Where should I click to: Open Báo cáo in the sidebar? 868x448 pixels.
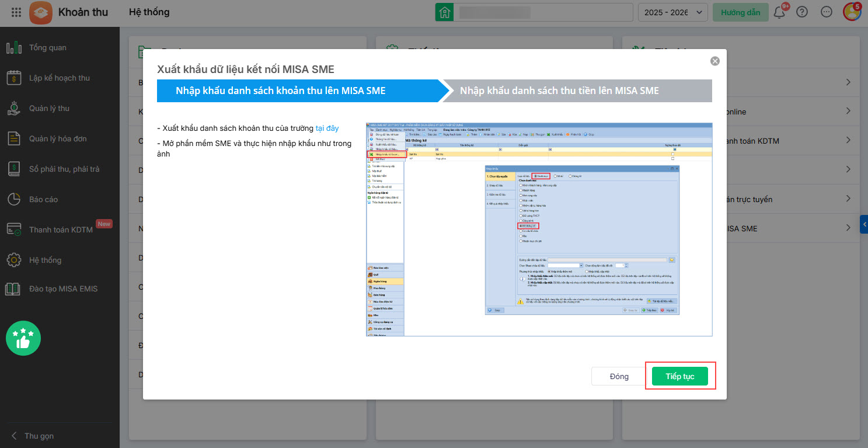pyautogui.click(x=60, y=199)
